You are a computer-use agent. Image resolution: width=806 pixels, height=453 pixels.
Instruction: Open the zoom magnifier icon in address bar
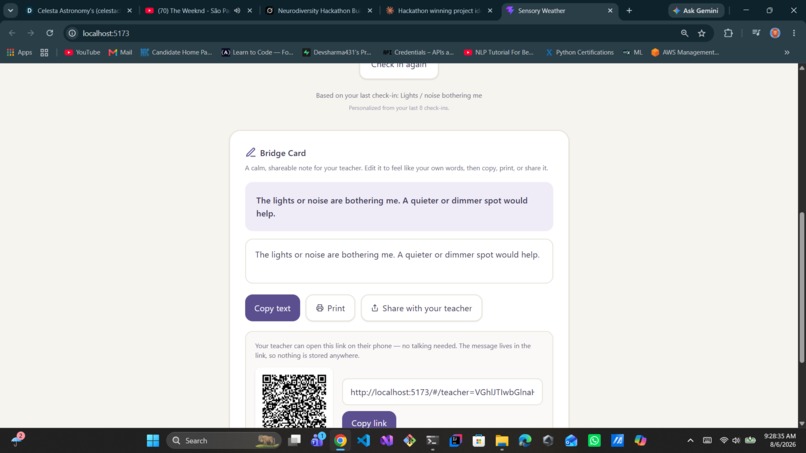pyautogui.click(x=684, y=33)
